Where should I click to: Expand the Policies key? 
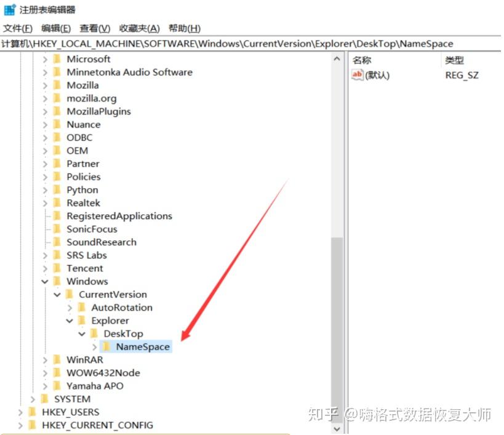(x=45, y=177)
